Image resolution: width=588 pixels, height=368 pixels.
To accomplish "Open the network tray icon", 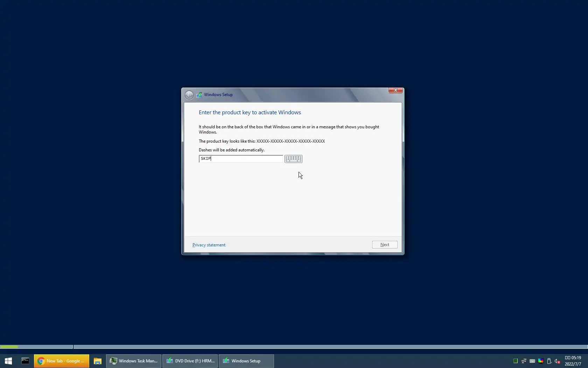I will pyautogui.click(x=524, y=361).
